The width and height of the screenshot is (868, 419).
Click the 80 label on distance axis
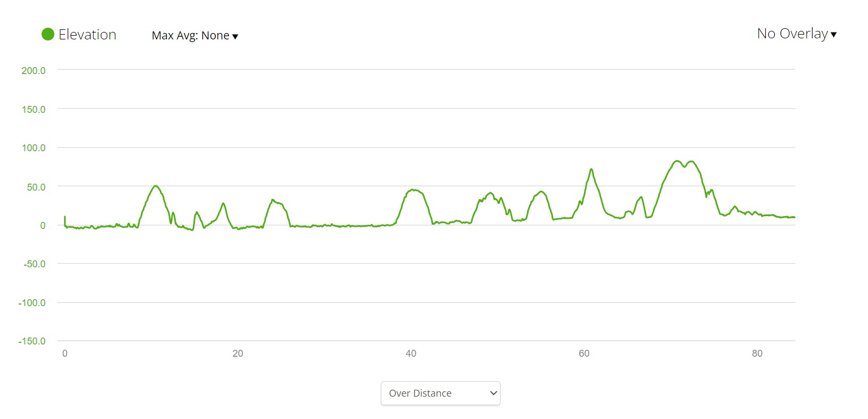[757, 354]
